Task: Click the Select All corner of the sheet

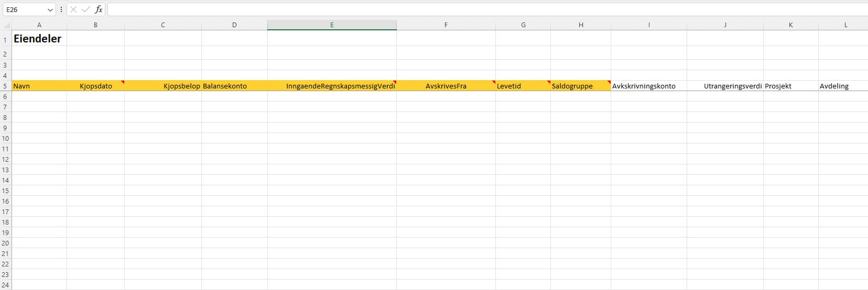Action: click(x=6, y=25)
